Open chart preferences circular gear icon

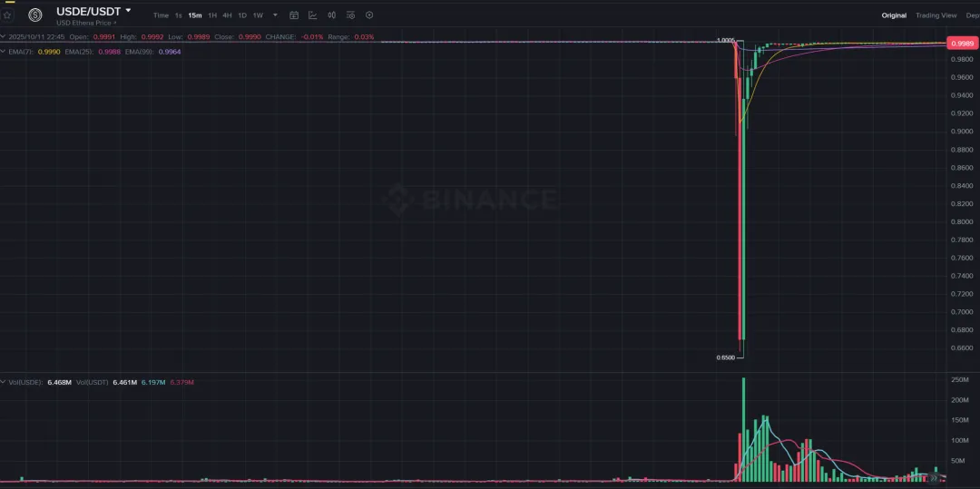coord(369,15)
